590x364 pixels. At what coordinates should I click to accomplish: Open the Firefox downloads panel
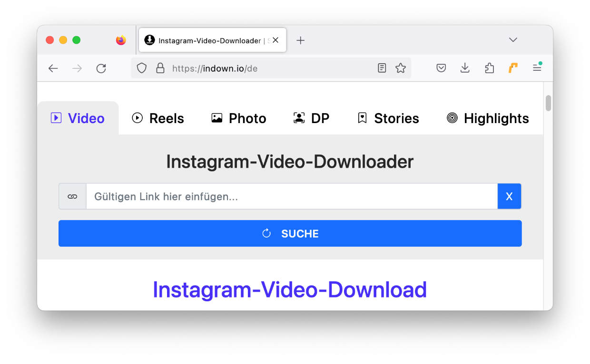[465, 68]
